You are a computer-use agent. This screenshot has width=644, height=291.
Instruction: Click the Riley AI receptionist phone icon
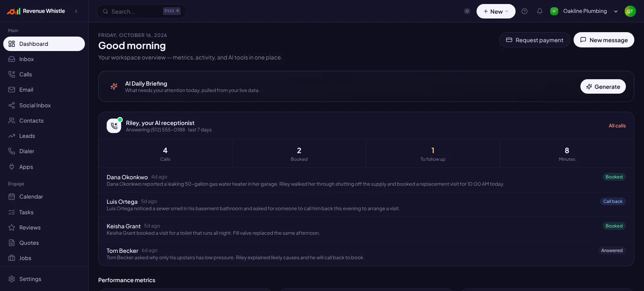point(114,126)
